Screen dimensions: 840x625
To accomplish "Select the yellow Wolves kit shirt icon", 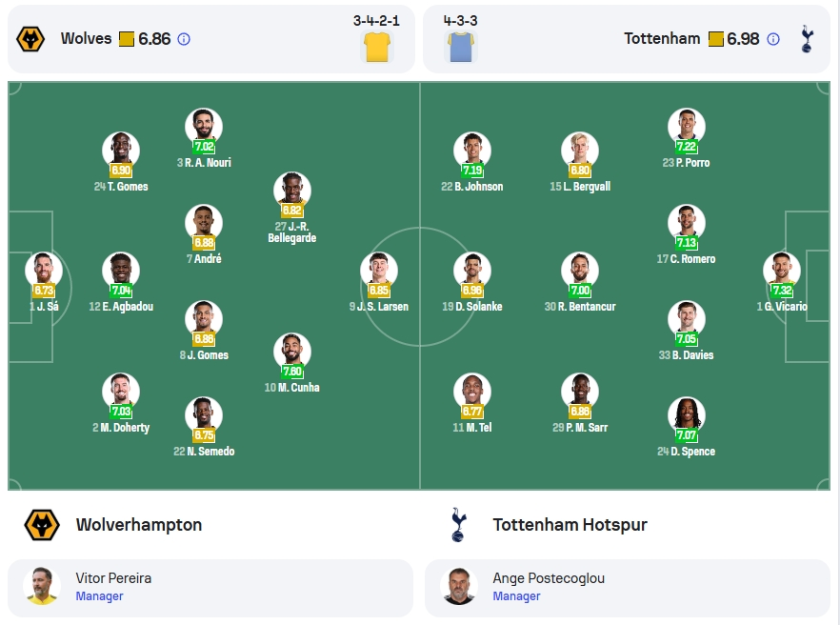I will (x=377, y=47).
